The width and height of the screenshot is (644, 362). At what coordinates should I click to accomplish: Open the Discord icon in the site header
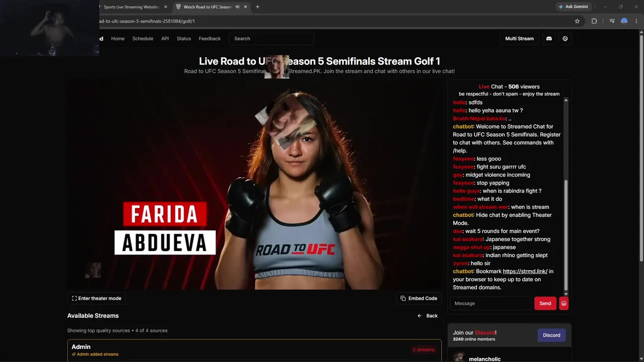pyautogui.click(x=549, y=39)
